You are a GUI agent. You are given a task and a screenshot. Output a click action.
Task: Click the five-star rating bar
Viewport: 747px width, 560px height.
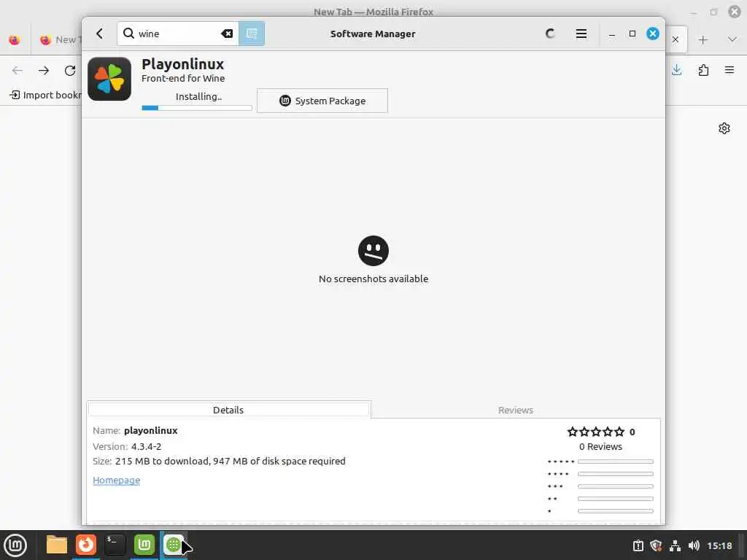[x=616, y=462]
